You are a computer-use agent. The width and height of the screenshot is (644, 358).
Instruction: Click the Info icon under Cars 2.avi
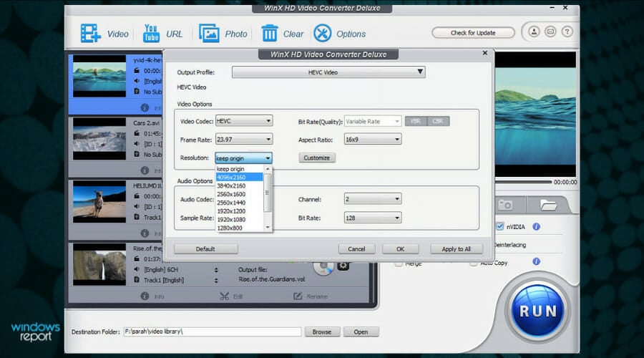(145, 170)
